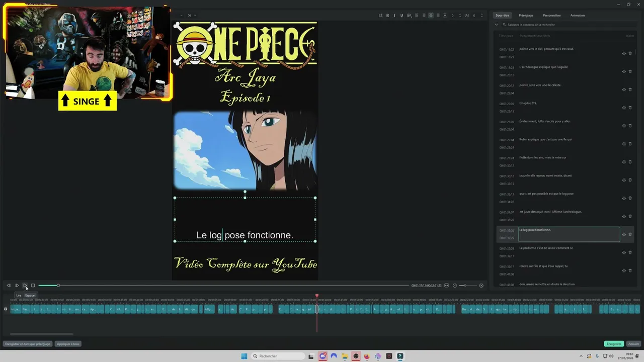Click horizontal timeline scrollbar
Viewport: 644px width, 362px height.
click(x=41, y=334)
